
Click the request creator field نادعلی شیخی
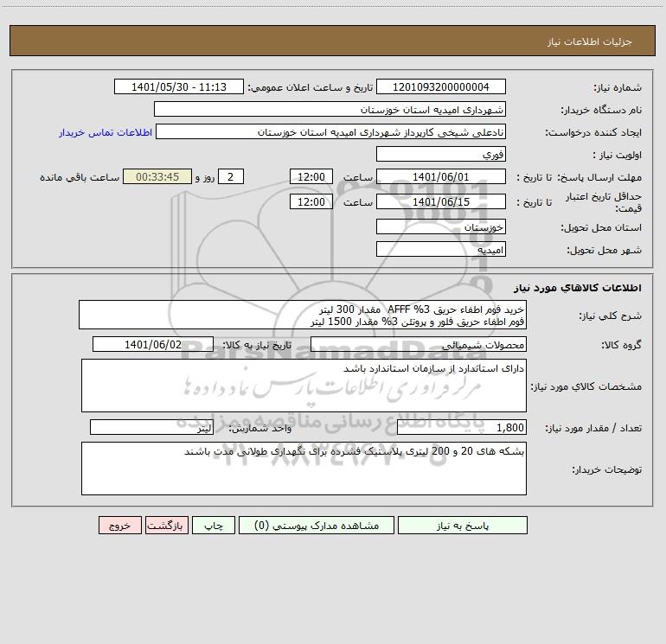point(331,131)
